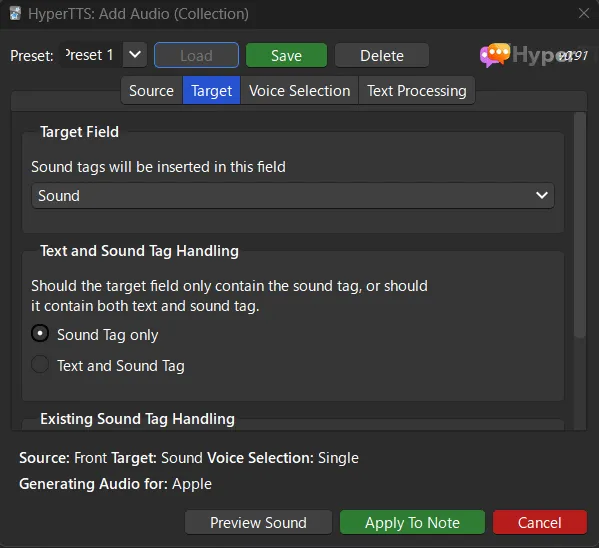Image resolution: width=599 pixels, height=548 pixels.
Task: Click the Load preset button
Action: pos(196,55)
